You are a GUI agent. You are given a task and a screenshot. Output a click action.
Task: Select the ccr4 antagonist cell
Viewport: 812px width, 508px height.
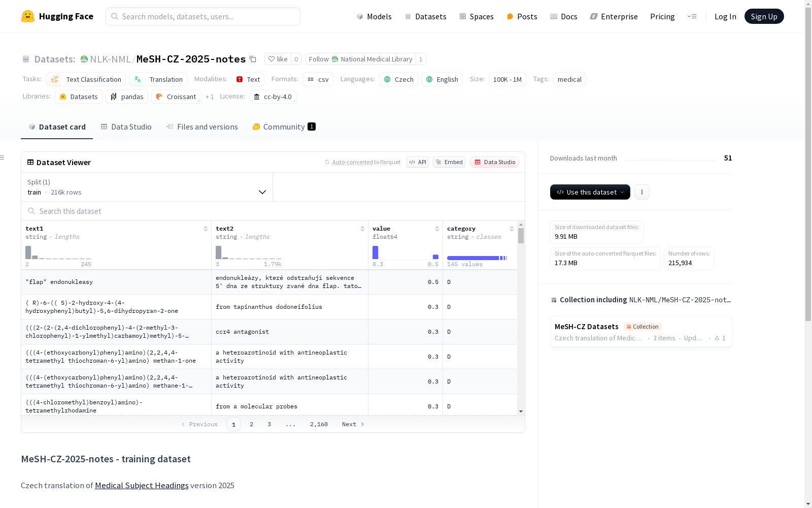coord(290,332)
